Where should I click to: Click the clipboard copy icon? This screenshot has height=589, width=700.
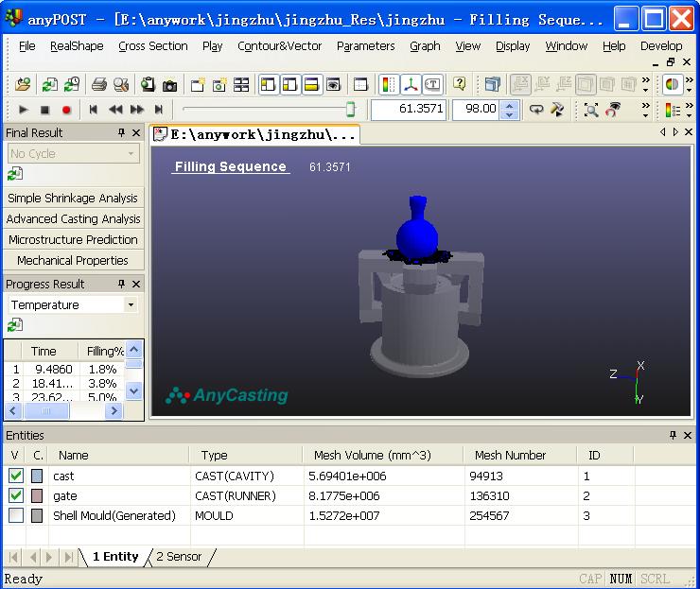(x=148, y=84)
